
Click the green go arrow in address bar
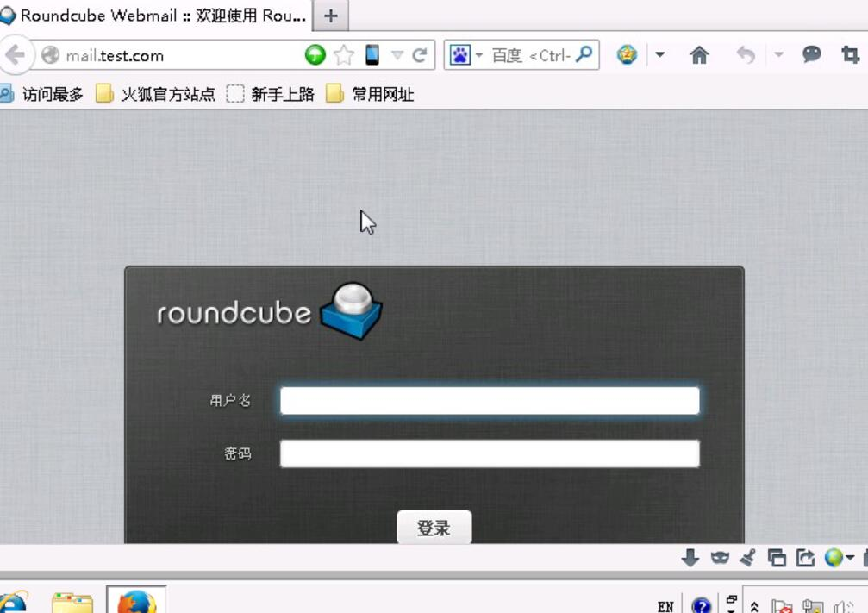pos(315,55)
